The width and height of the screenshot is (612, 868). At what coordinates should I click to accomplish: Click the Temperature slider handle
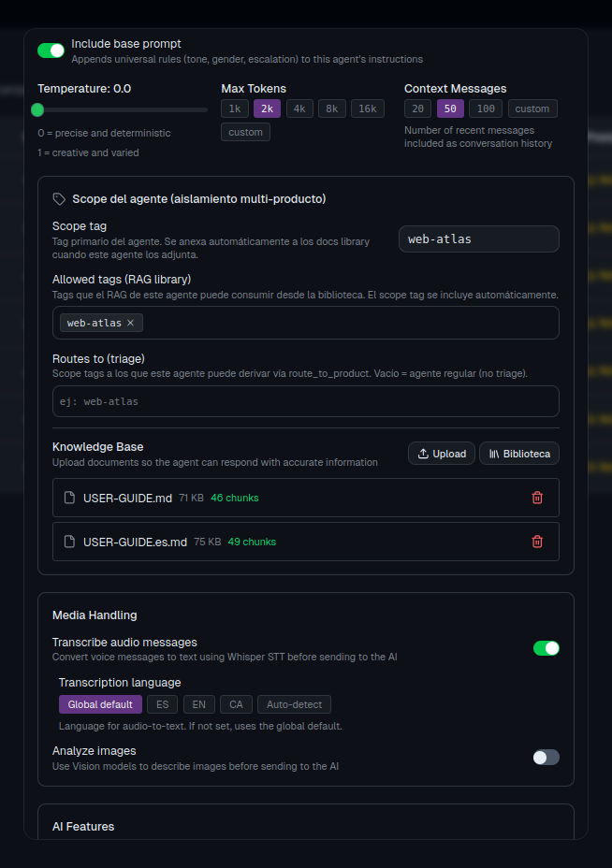[x=37, y=109]
